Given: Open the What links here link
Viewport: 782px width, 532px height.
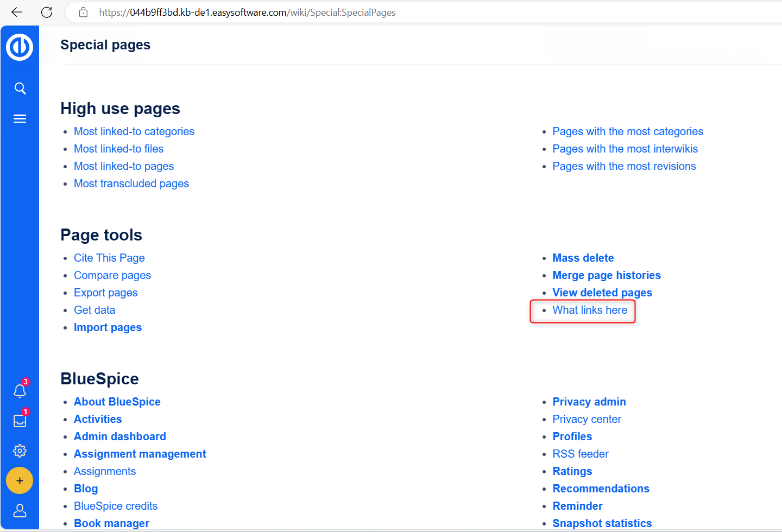Looking at the screenshot, I should pyautogui.click(x=590, y=310).
